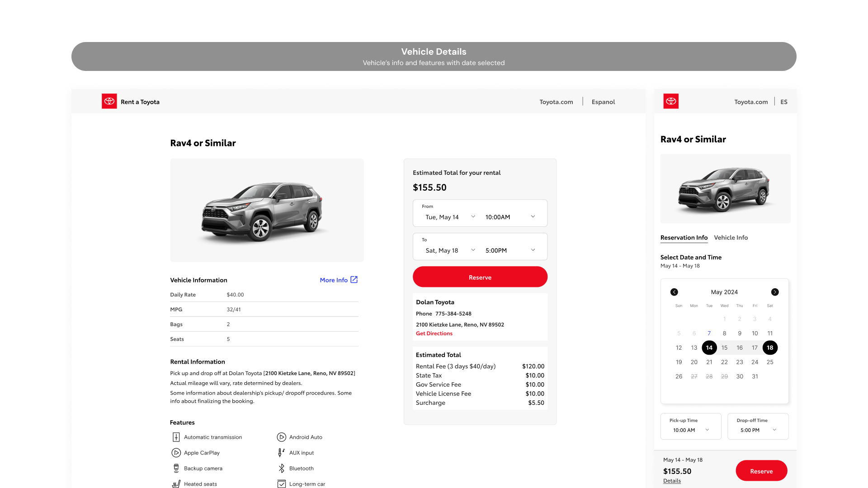
Task: Click the Vehicle License Fee line item
Action: [480, 394]
